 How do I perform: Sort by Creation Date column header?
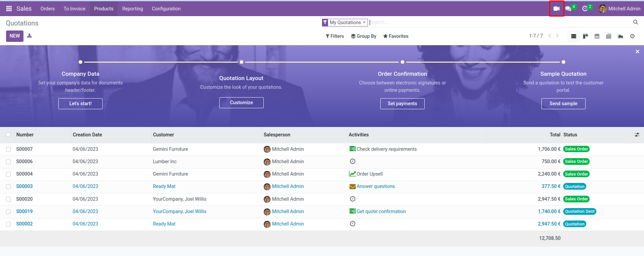[x=87, y=135]
